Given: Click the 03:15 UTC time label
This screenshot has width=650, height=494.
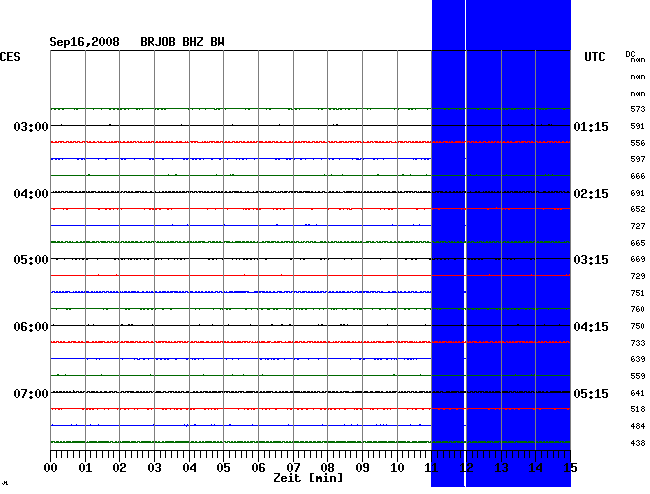Looking at the screenshot, I should pos(591,260).
